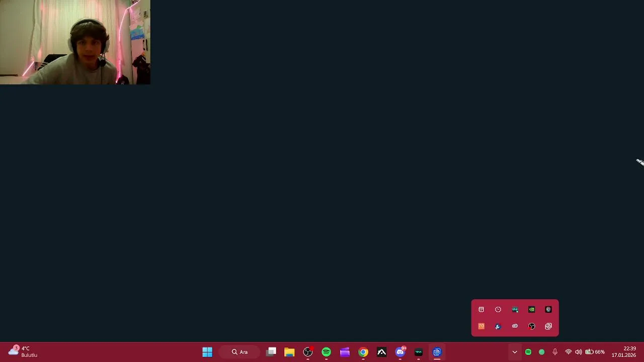Click the blue round icon in overflow tray
The height and width of the screenshot is (362, 644).
(498, 326)
